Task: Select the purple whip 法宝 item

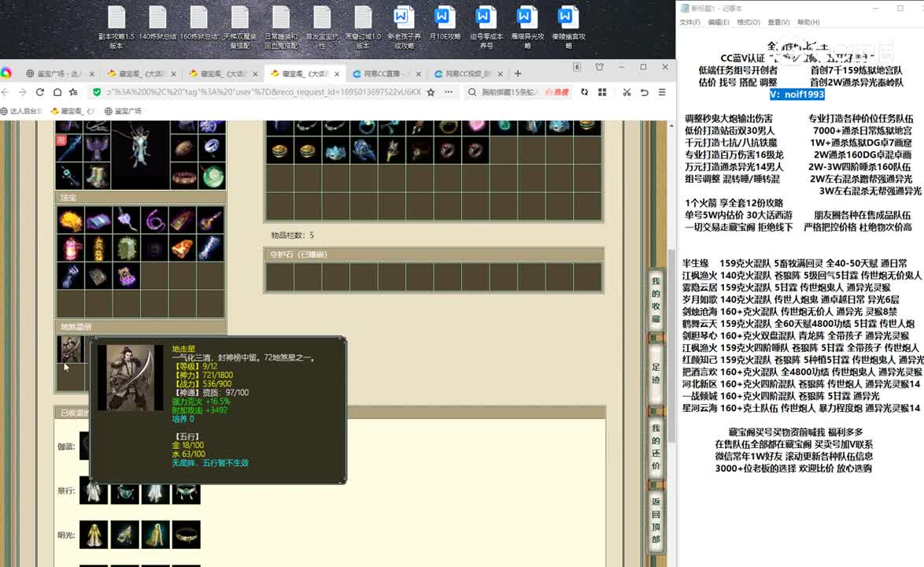Action: [155, 220]
